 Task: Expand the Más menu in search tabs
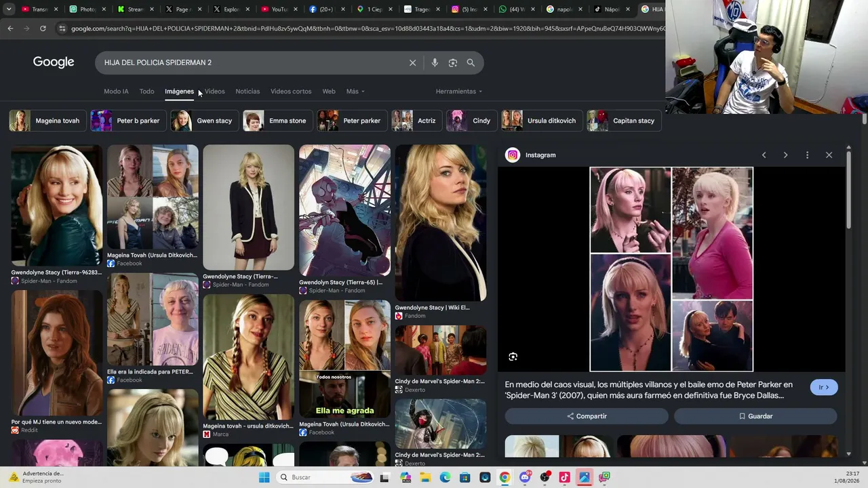pos(355,91)
